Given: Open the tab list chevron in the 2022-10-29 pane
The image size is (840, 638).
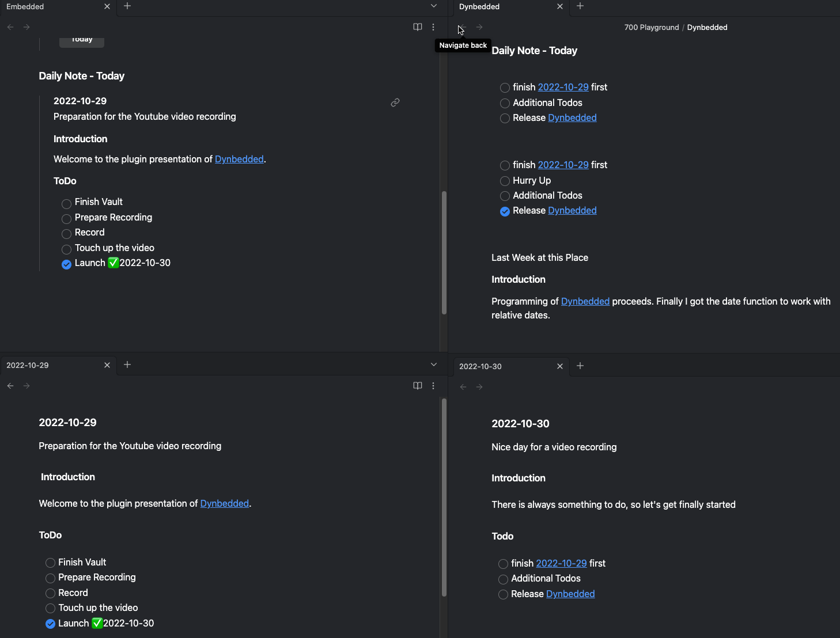Looking at the screenshot, I should click(434, 364).
